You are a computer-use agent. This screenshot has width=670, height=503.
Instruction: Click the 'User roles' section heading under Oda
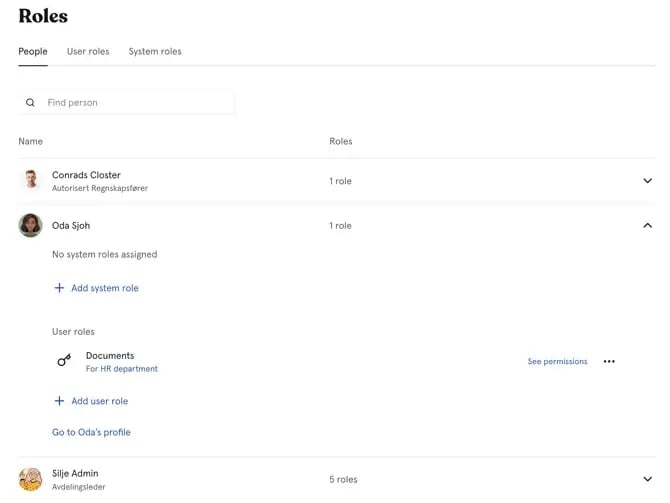[x=73, y=332]
